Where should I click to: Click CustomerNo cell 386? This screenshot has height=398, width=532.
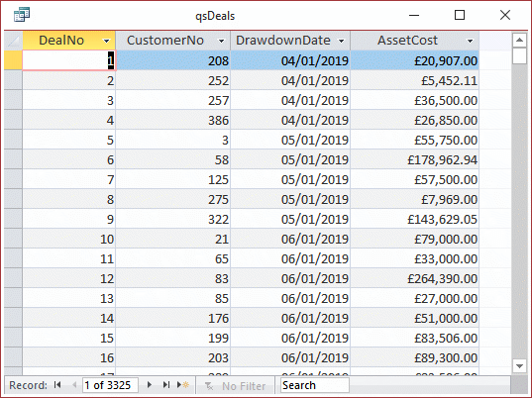coord(173,120)
